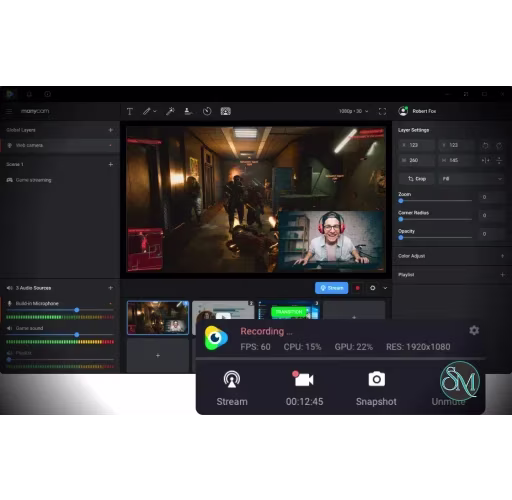Select the Transition scene thumbnail
This screenshot has height=500, width=512.
[x=288, y=310]
